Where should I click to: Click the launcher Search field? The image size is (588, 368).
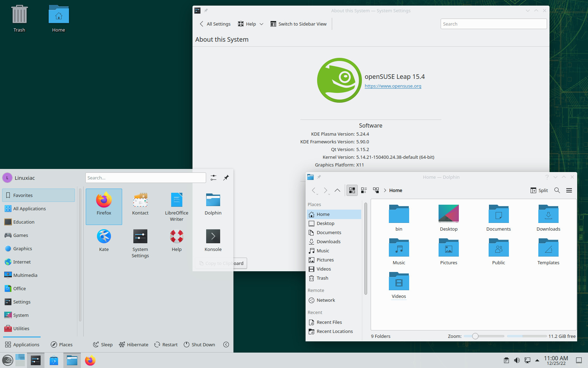tap(146, 178)
